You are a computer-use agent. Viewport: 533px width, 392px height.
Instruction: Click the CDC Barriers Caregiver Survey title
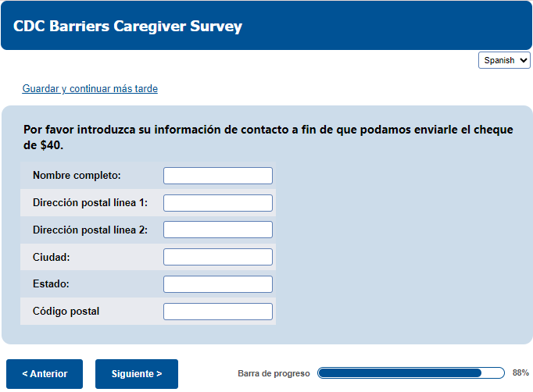click(x=127, y=26)
